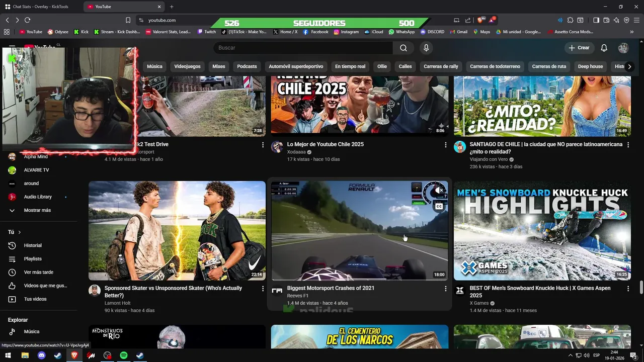Image resolution: width=644 pixels, height=362 pixels.
Task: Open Reeves F1 channel avatar
Action: pyautogui.click(x=277, y=291)
